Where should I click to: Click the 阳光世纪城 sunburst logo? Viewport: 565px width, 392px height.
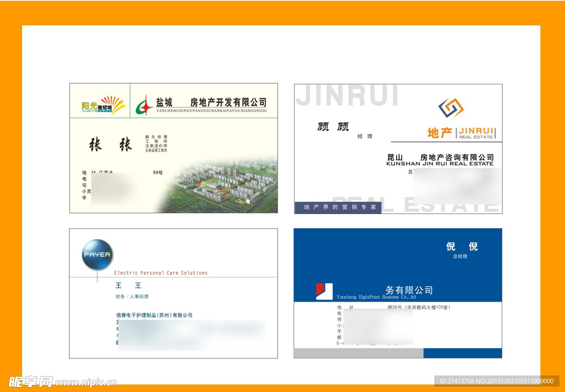coord(103,104)
